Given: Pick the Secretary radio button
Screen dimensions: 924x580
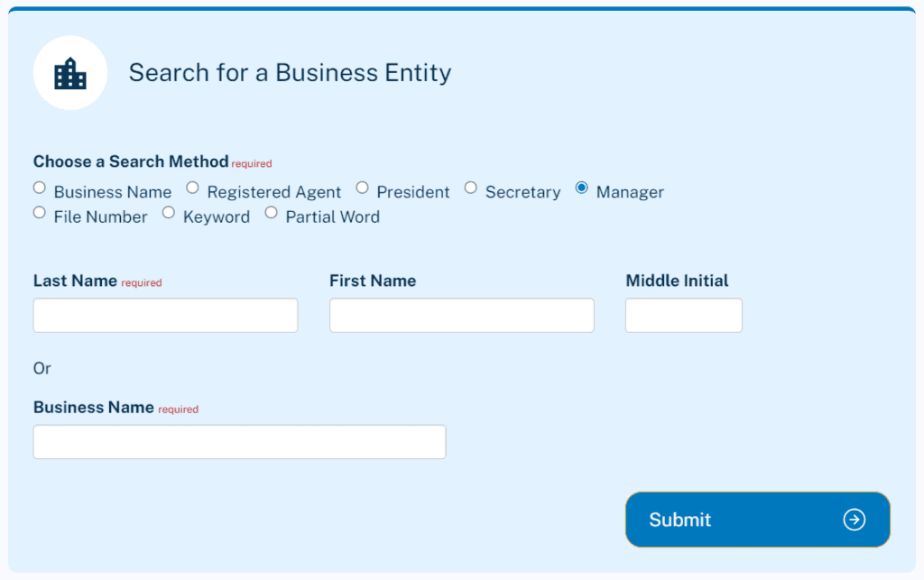Looking at the screenshot, I should [470, 188].
